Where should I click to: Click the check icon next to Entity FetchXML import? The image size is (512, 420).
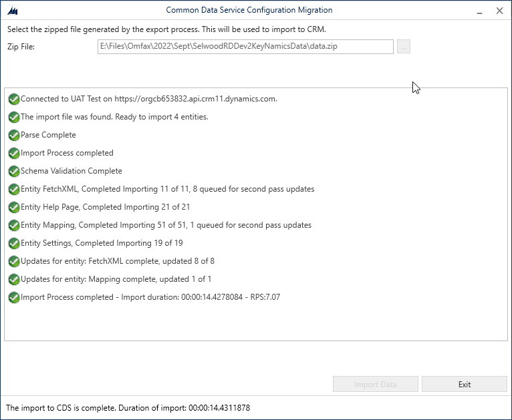(14, 189)
